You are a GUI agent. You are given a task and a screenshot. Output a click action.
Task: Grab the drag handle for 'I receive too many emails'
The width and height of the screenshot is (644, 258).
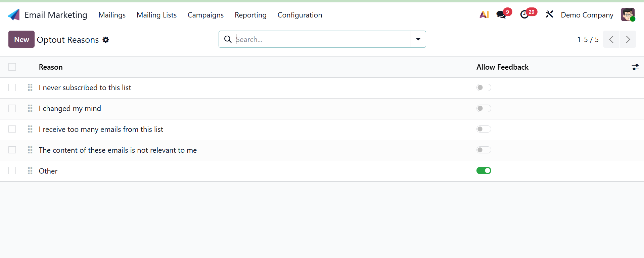point(30,129)
